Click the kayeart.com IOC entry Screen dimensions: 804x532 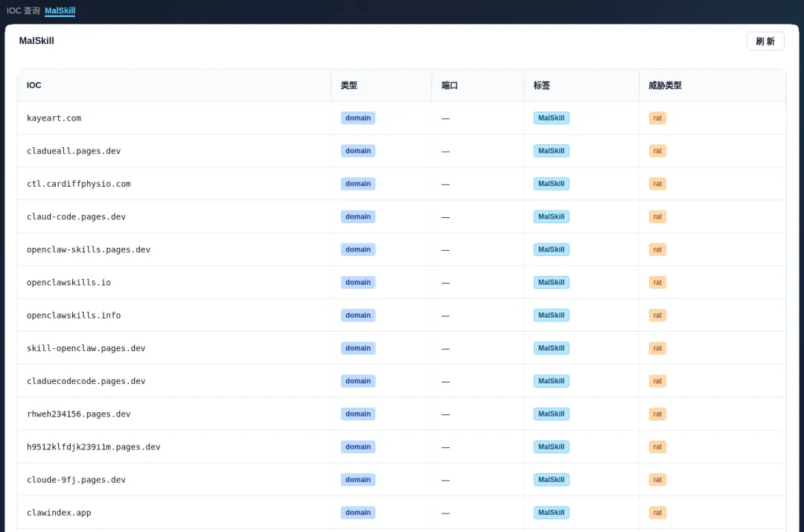click(x=54, y=118)
